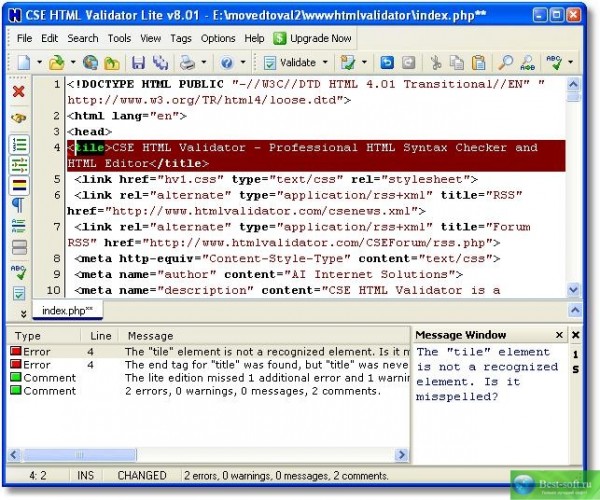Select the 2 errors summary comment row
This screenshot has height=500, width=600.
(x=209, y=391)
